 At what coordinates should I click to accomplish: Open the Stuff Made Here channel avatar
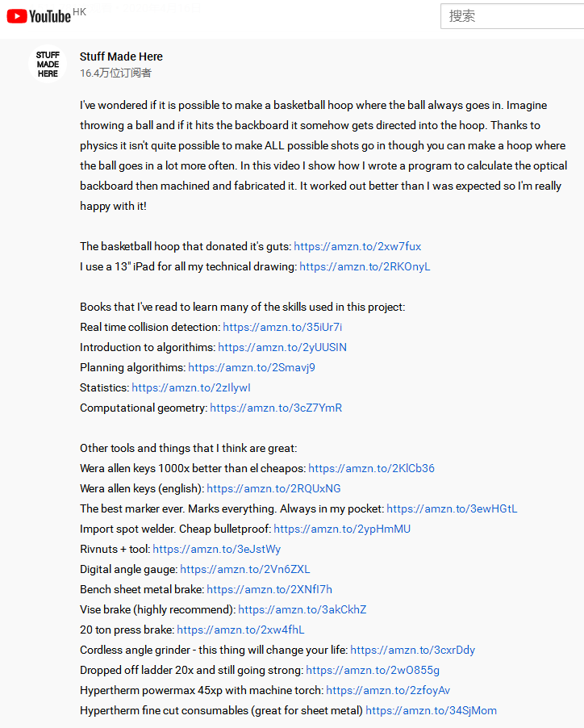click(48, 65)
